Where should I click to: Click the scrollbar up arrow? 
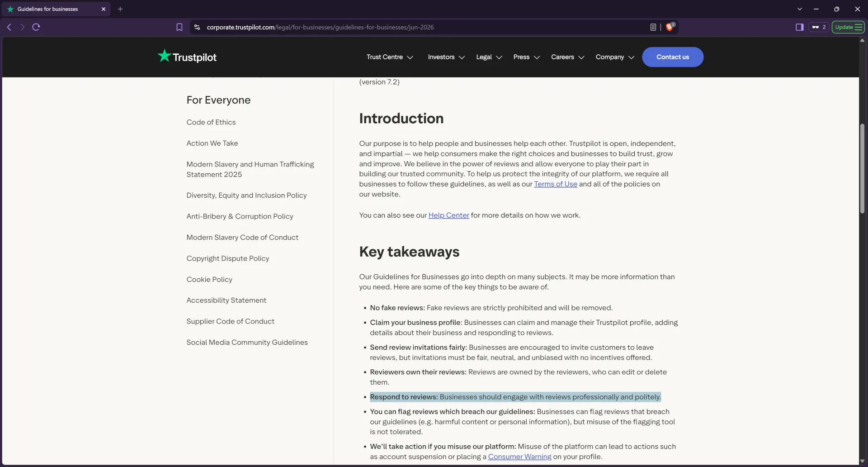[x=862, y=40]
